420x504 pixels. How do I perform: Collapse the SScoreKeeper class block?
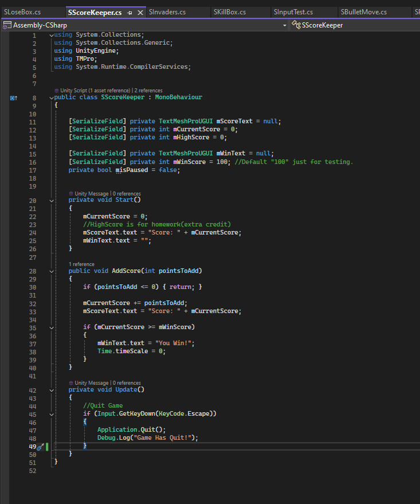click(x=52, y=97)
